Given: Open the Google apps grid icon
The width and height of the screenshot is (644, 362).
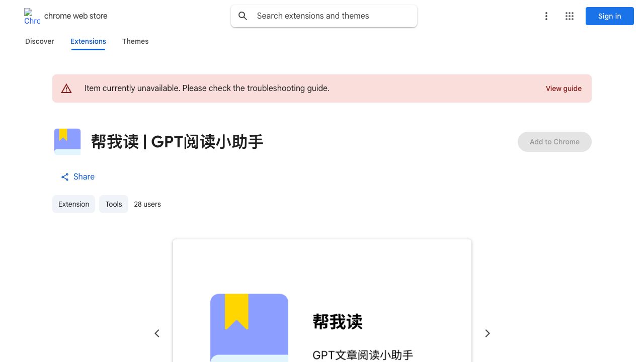Looking at the screenshot, I should point(570,16).
